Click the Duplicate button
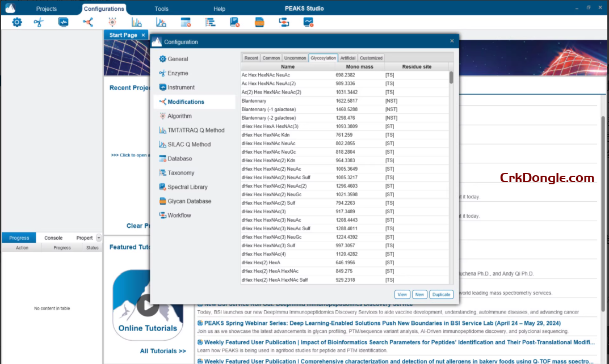 tap(441, 294)
